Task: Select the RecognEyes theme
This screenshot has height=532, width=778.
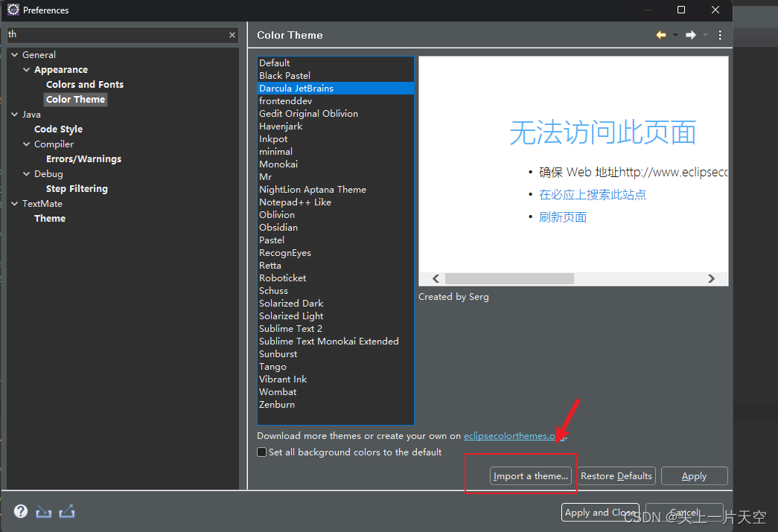Action: [336, 253]
